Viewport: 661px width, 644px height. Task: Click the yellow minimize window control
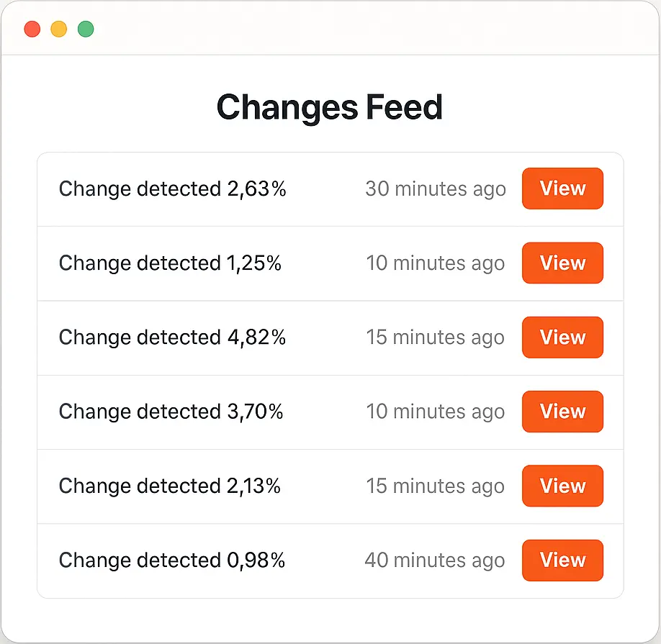[58, 29]
